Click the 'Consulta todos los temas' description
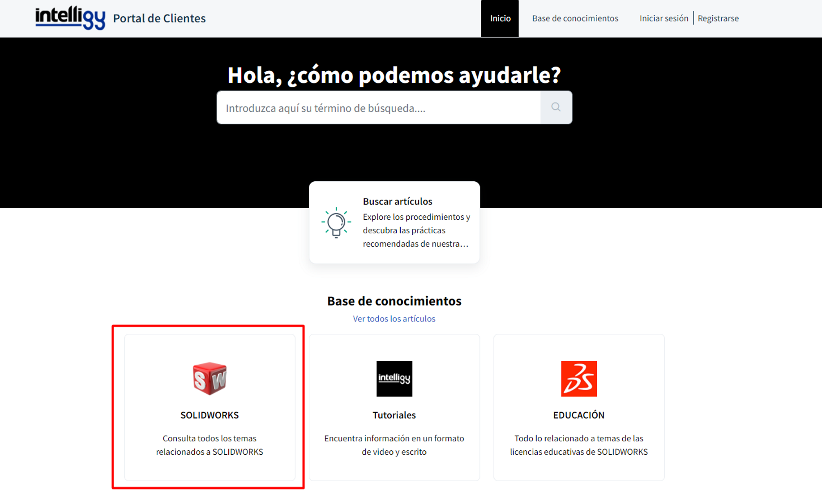This screenshot has width=822, height=504. coord(210,445)
